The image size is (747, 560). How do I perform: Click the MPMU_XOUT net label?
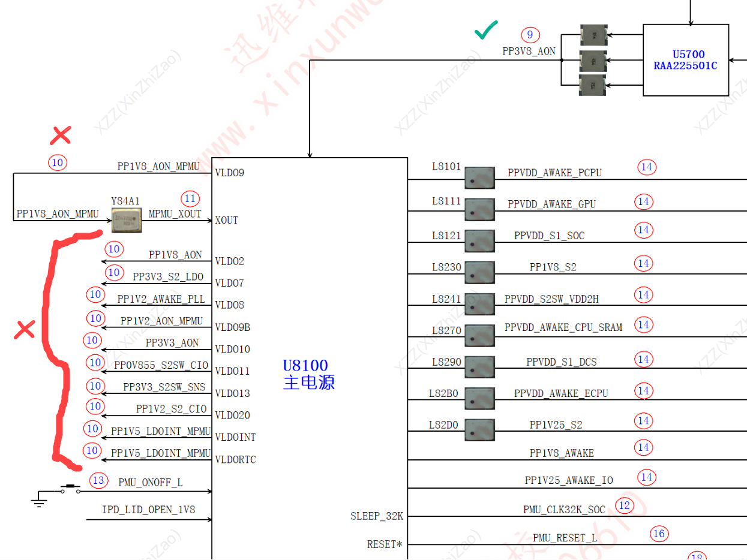click(x=175, y=214)
